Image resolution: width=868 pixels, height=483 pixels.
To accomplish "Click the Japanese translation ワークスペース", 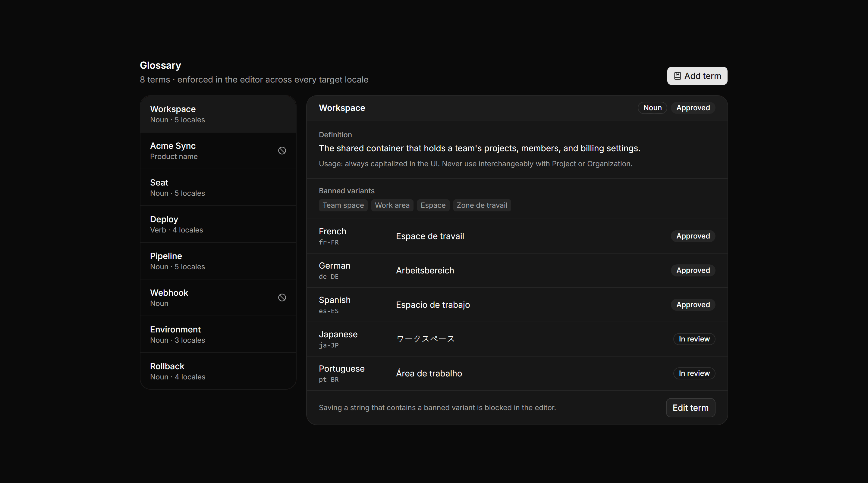I will coord(425,339).
